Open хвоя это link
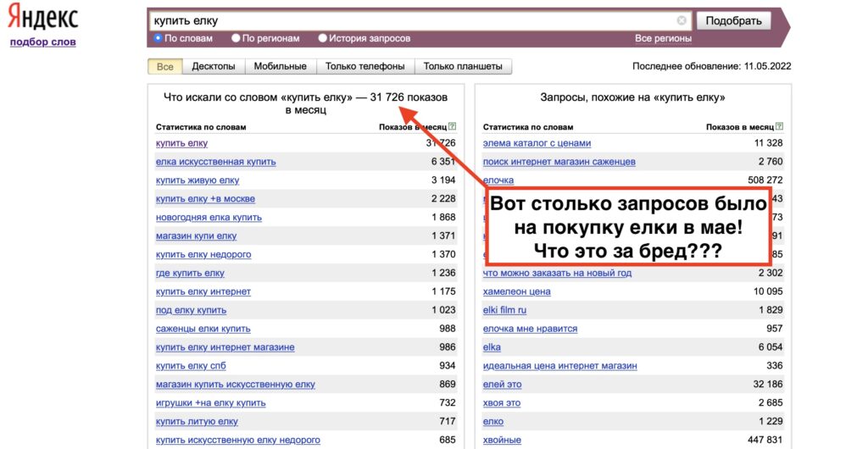Image resolution: width=868 pixels, height=449 pixels. click(502, 403)
